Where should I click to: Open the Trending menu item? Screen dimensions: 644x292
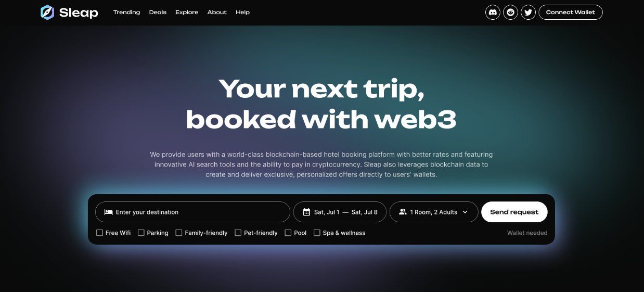click(126, 12)
